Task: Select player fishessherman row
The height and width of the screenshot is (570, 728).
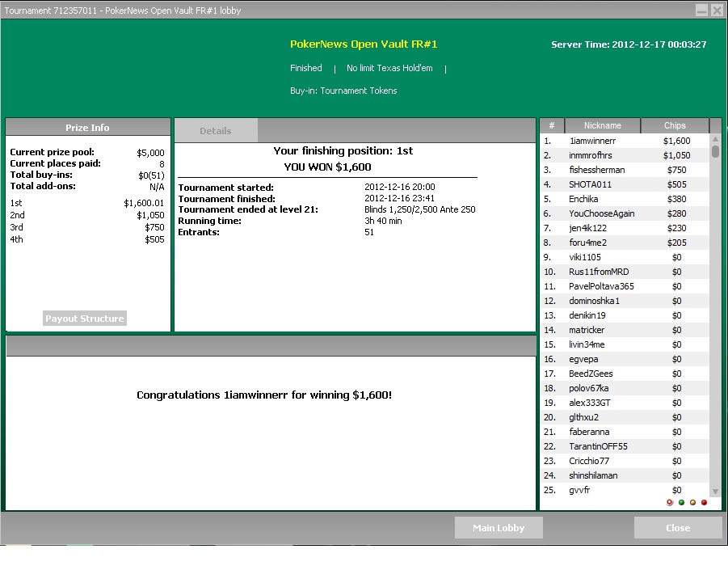Action: [x=625, y=170]
